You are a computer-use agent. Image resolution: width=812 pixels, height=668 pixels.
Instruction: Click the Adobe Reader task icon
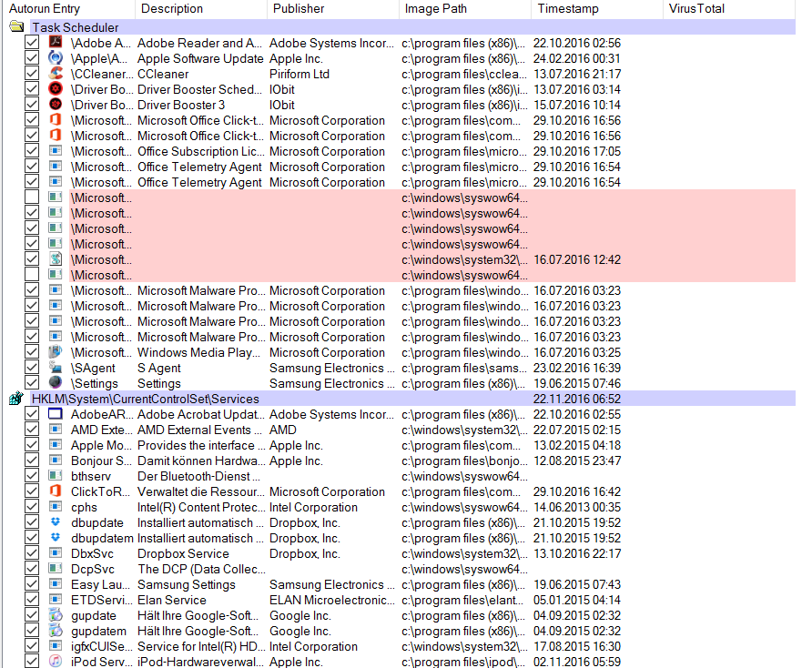coord(56,43)
